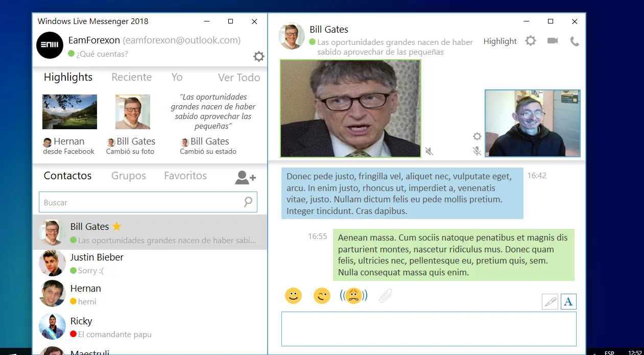
Task: Click the add contact icon
Action: point(245,177)
